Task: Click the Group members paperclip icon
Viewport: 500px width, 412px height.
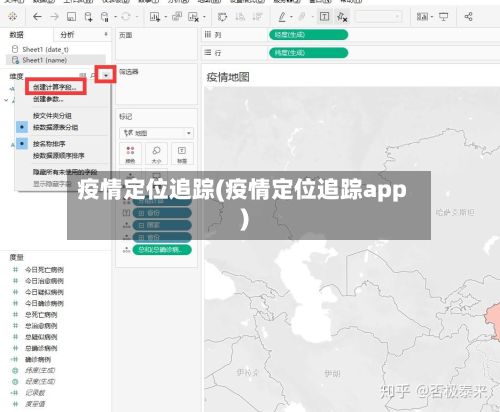Action: (x=303, y=16)
